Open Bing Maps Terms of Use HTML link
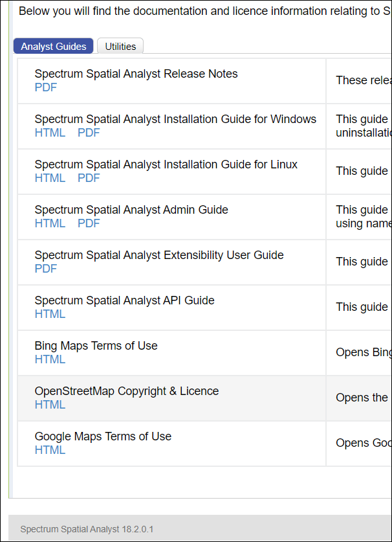Screen dimensions: 392x542 point(50,359)
